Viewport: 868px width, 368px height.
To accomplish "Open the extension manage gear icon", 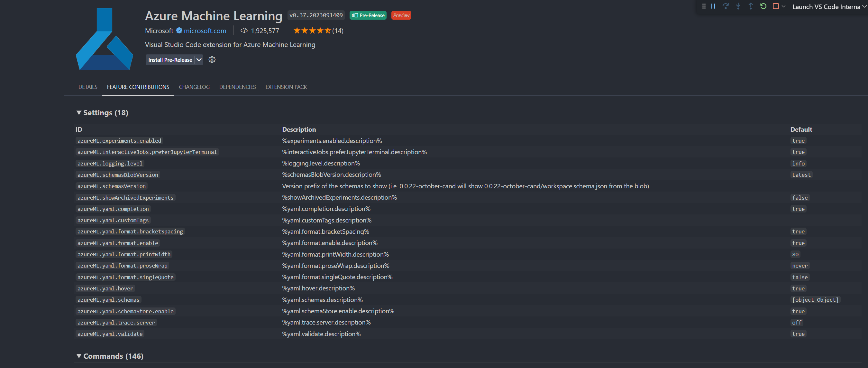I will [x=212, y=60].
